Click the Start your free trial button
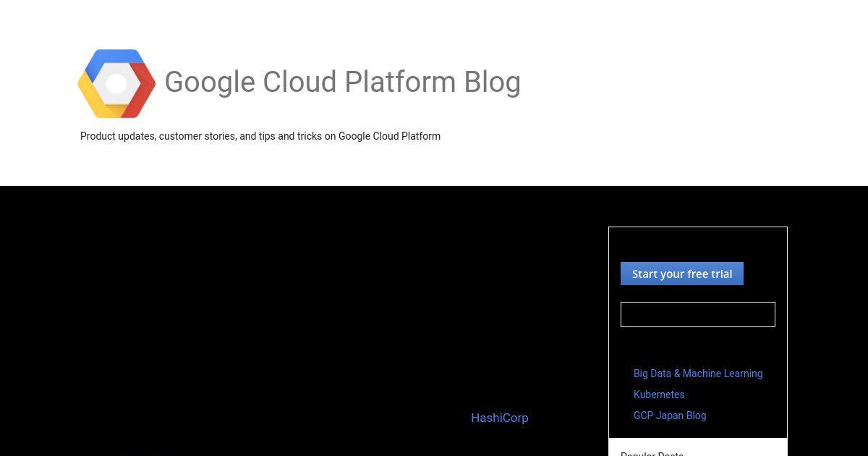 point(682,274)
